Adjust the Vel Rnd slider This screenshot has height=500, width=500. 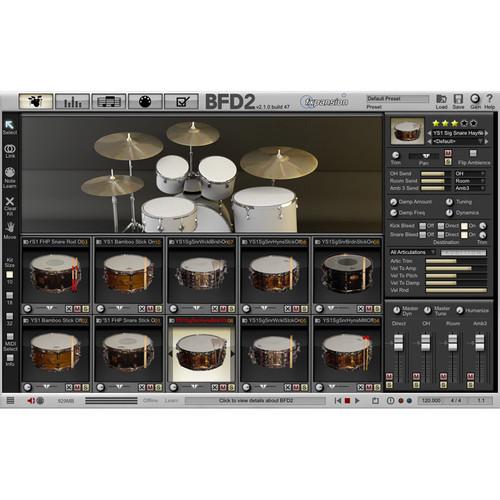pos(456,290)
